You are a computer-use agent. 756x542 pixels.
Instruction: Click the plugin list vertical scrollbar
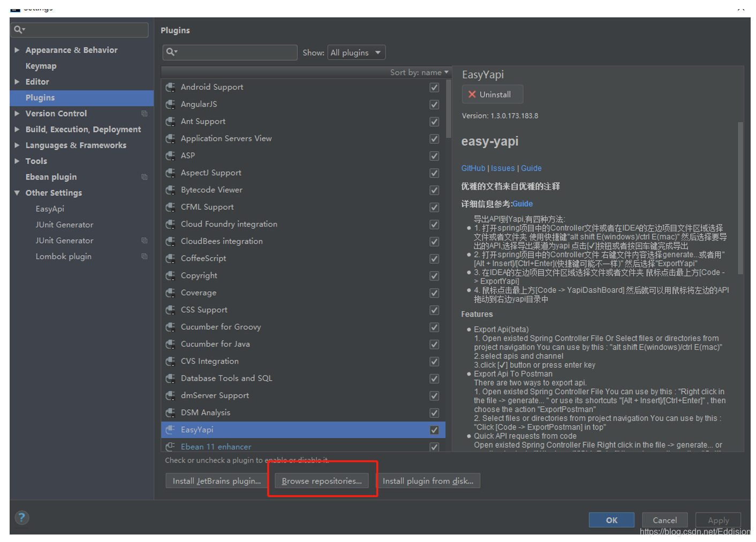[449, 110]
